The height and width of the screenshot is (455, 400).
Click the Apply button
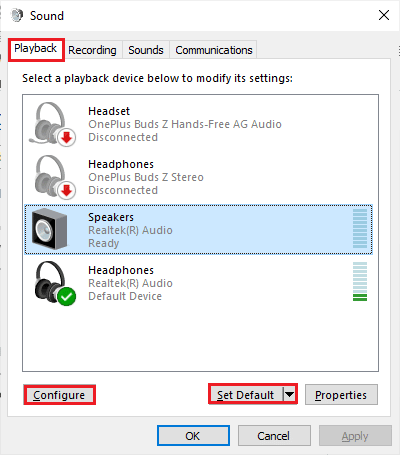click(355, 436)
